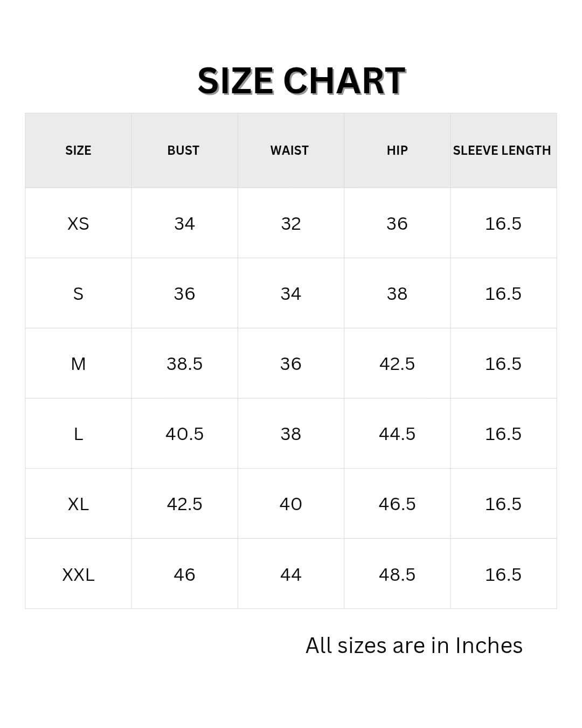Select the XL size row label
Image resolution: width=582 pixels, height=728 pixels.
click(x=78, y=504)
